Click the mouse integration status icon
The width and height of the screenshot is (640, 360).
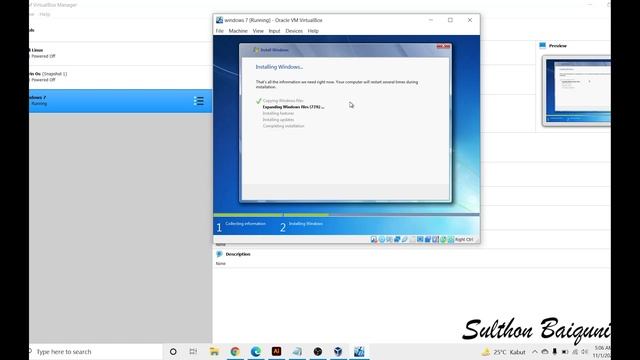(443, 240)
